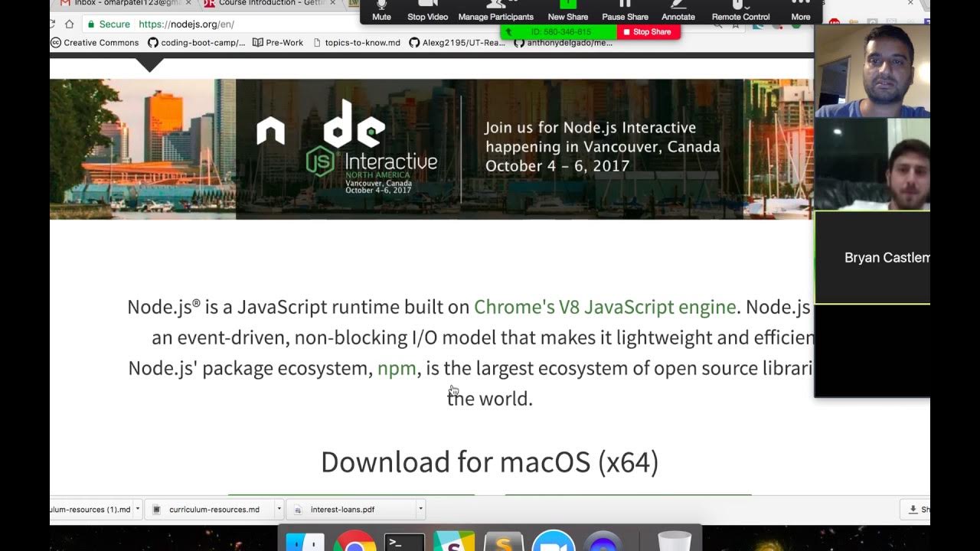Screen dimensions: 980x551
Task: Open the Creative Commons bookmark
Action: [x=95, y=43]
